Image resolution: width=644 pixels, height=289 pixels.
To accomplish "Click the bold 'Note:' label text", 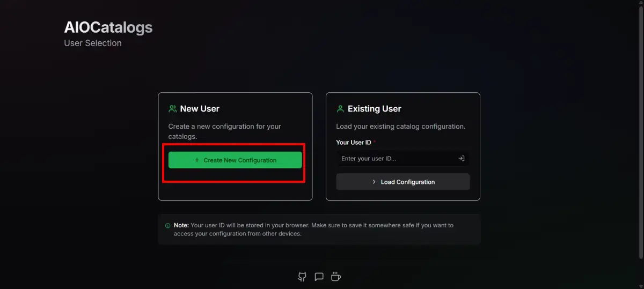I will coord(181,226).
